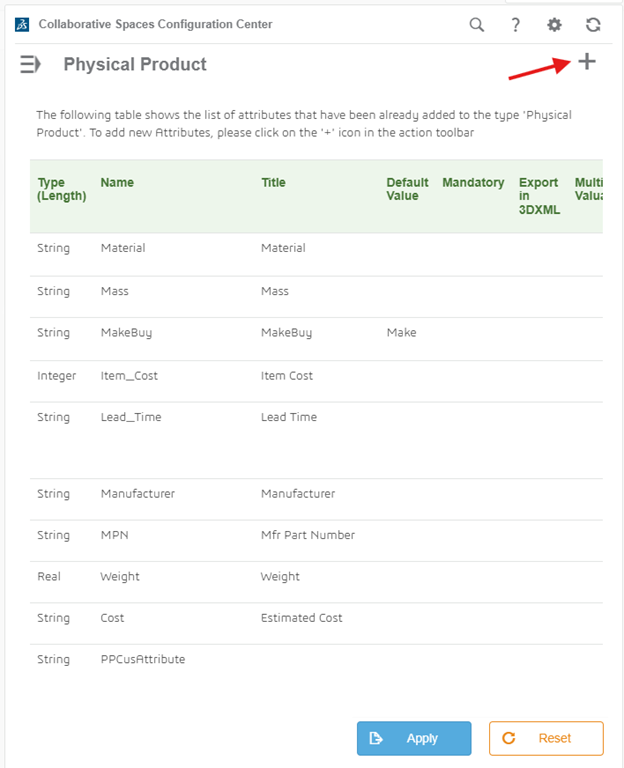Reset the attribute configuration

click(546, 738)
